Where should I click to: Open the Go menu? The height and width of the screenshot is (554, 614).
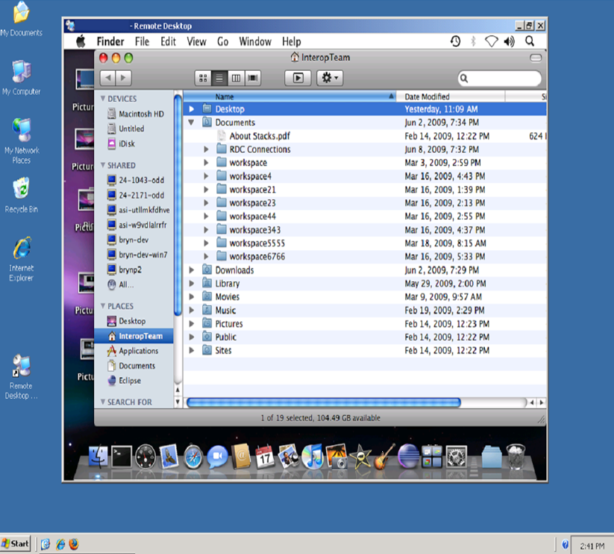[222, 42]
